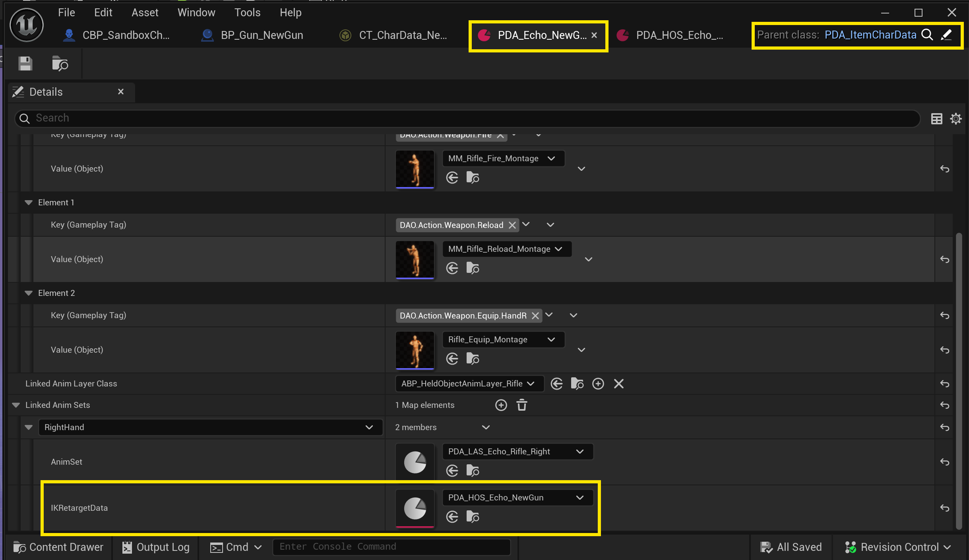The height and width of the screenshot is (560, 969).
Task: Open the Asset menu
Action: coord(145,13)
